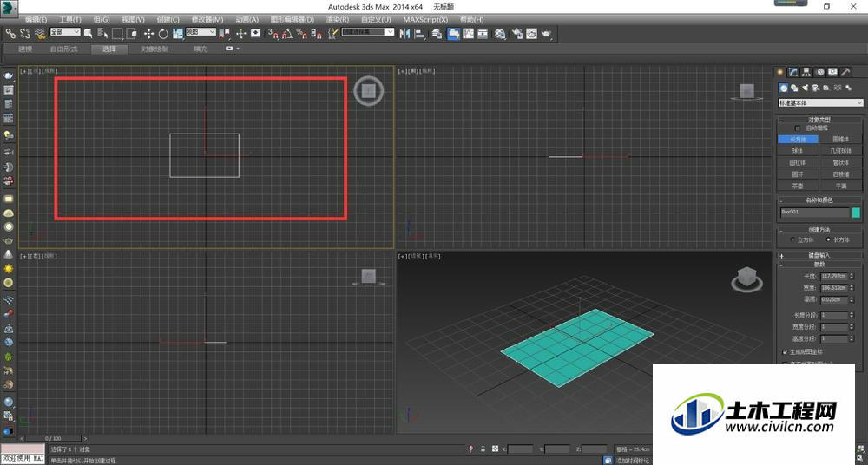Open the 修改器(M) menu
This screenshot has width=868, height=465.
coord(207,19)
